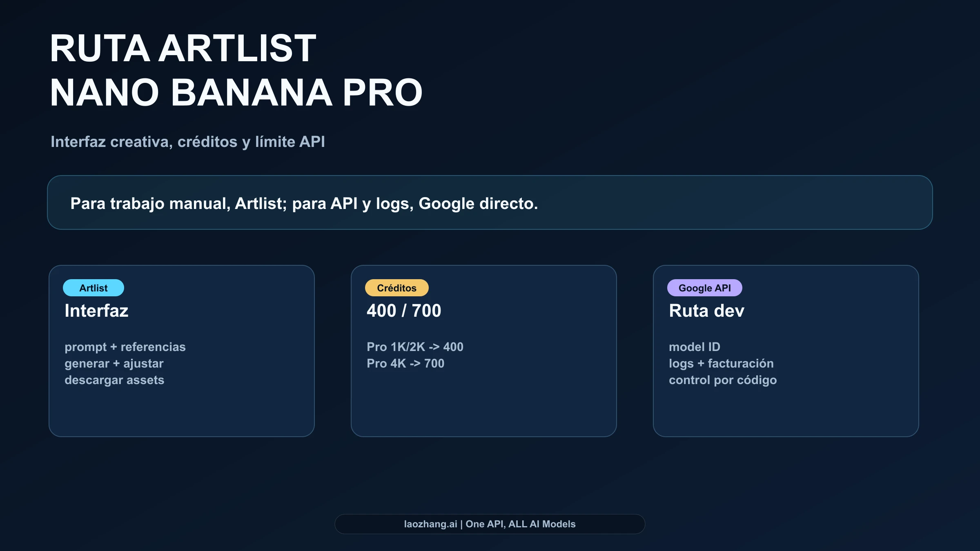Click the "Pro 4K -> 700" line

click(405, 364)
